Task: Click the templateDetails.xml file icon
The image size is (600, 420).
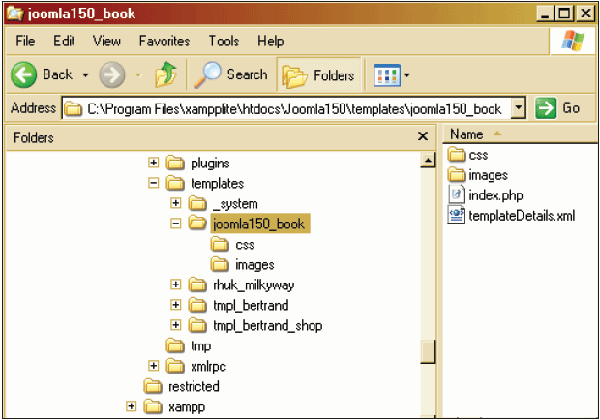Action: (456, 215)
